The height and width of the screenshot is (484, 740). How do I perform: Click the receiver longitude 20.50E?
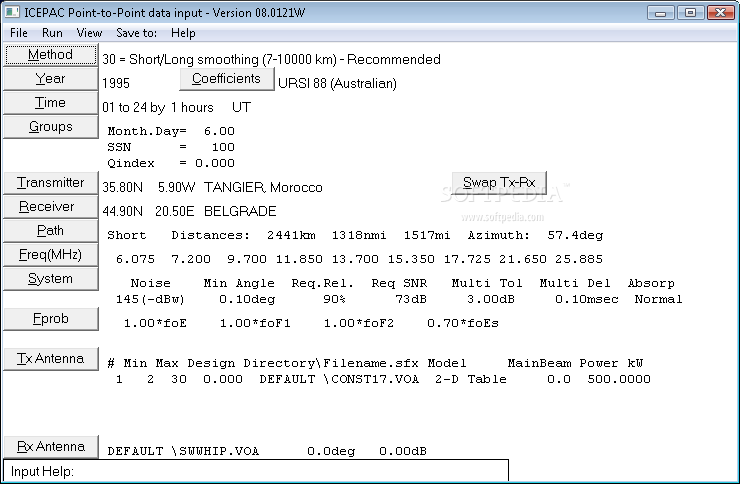point(175,211)
